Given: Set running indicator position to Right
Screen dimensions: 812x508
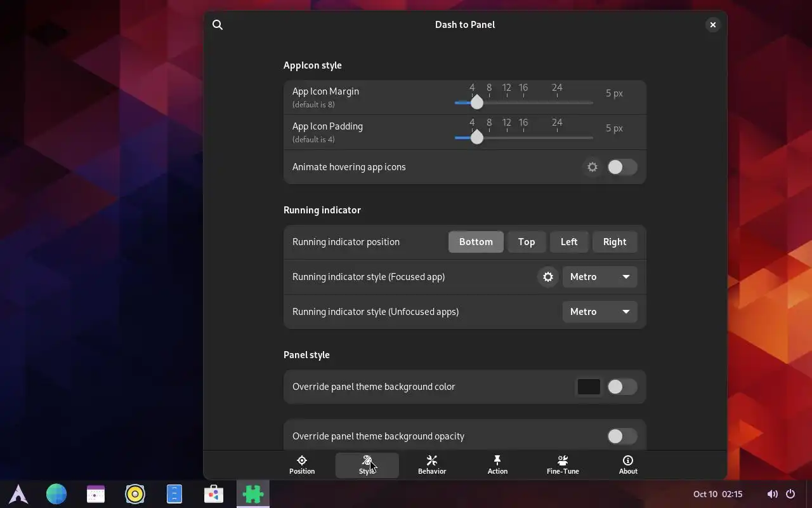Looking at the screenshot, I should [x=615, y=242].
